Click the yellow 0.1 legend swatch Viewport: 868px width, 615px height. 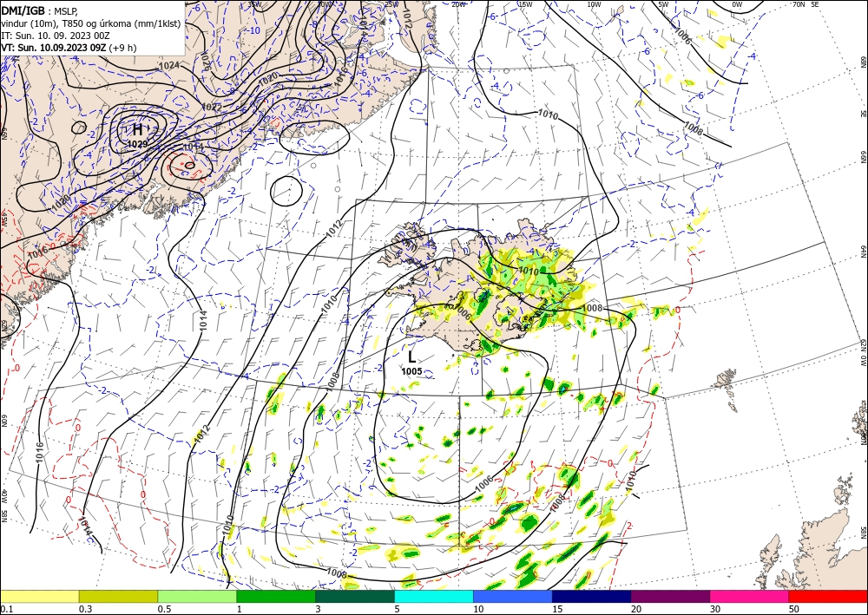point(40,596)
